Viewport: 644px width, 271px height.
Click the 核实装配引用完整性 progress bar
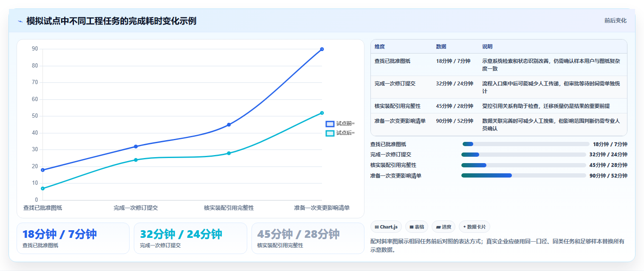click(523, 165)
